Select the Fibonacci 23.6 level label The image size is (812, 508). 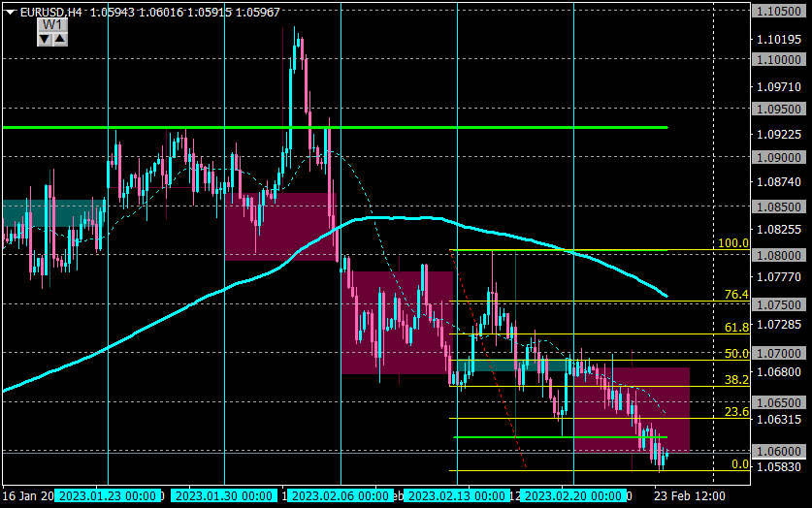(x=736, y=412)
